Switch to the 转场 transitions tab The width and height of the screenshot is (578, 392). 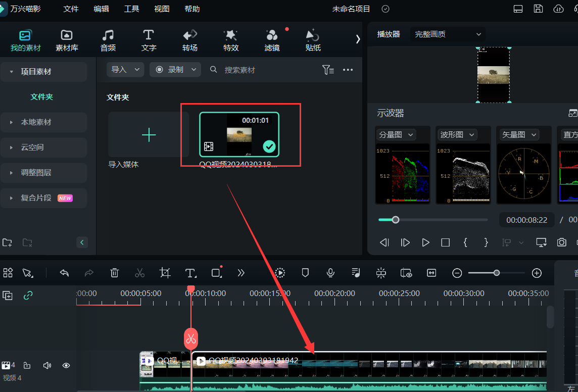190,40
